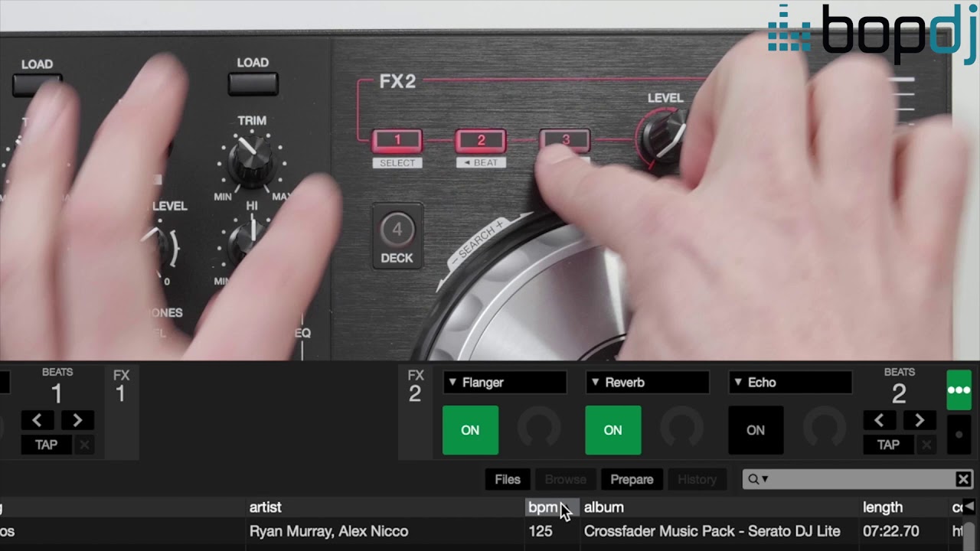The width and height of the screenshot is (980, 551).
Task: Turn on the Echo effect ON button
Action: click(755, 430)
